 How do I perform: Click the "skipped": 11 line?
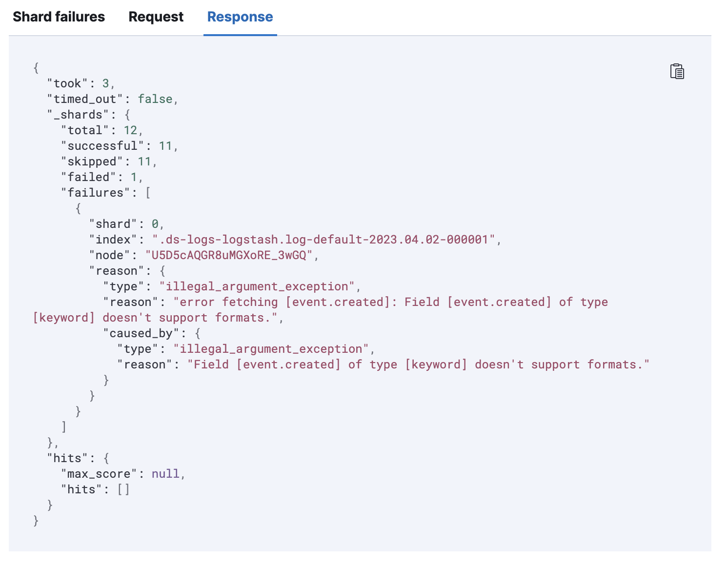click(x=109, y=162)
